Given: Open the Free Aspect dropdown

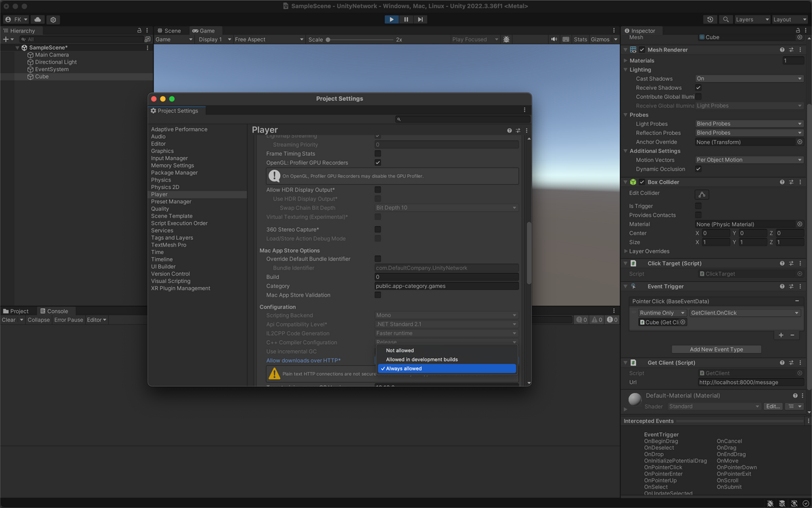Looking at the screenshot, I should click(x=269, y=39).
